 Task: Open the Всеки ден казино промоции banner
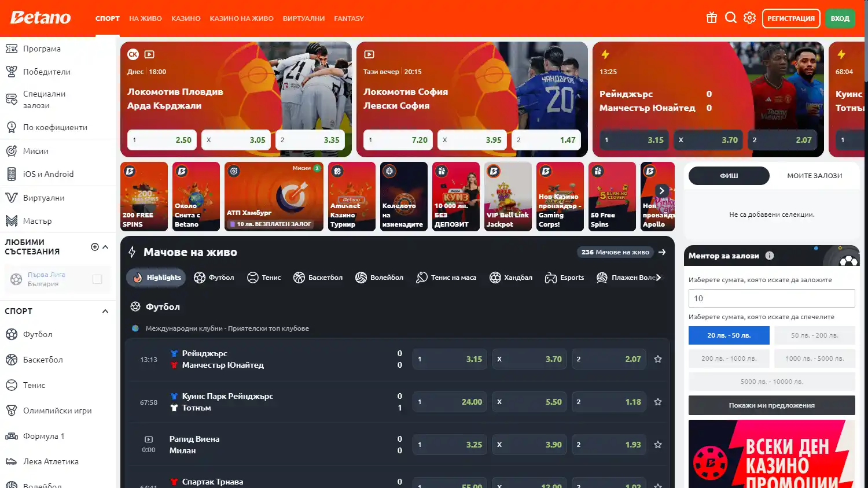(x=772, y=454)
